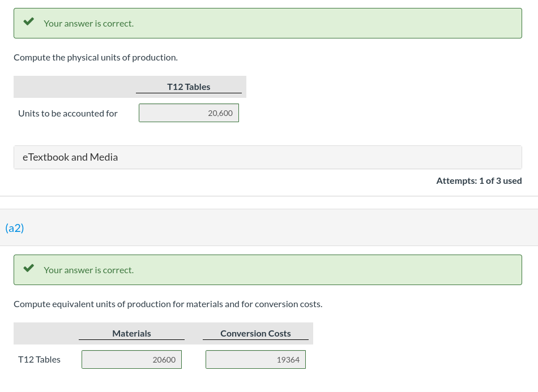Click the Units to be accounted for label

(x=68, y=113)
